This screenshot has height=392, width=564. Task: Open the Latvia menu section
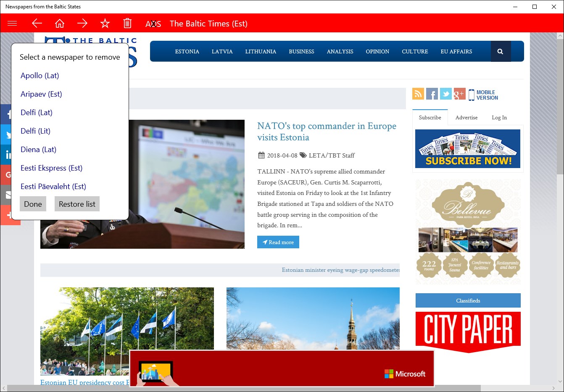pos(222,51)
